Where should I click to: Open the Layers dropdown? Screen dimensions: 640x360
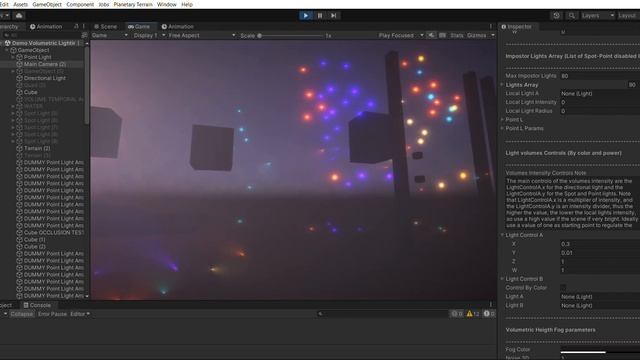point(598,16)
